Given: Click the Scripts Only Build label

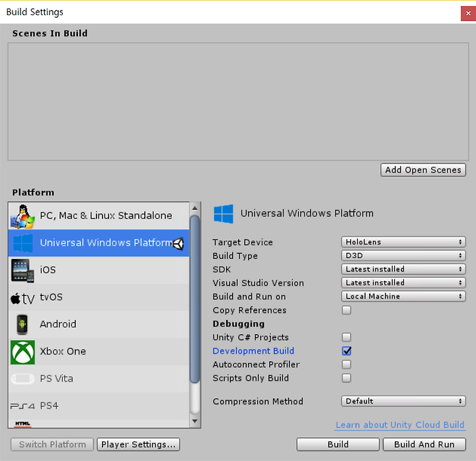Looking at the screenshot, I should tap(251, 378).
